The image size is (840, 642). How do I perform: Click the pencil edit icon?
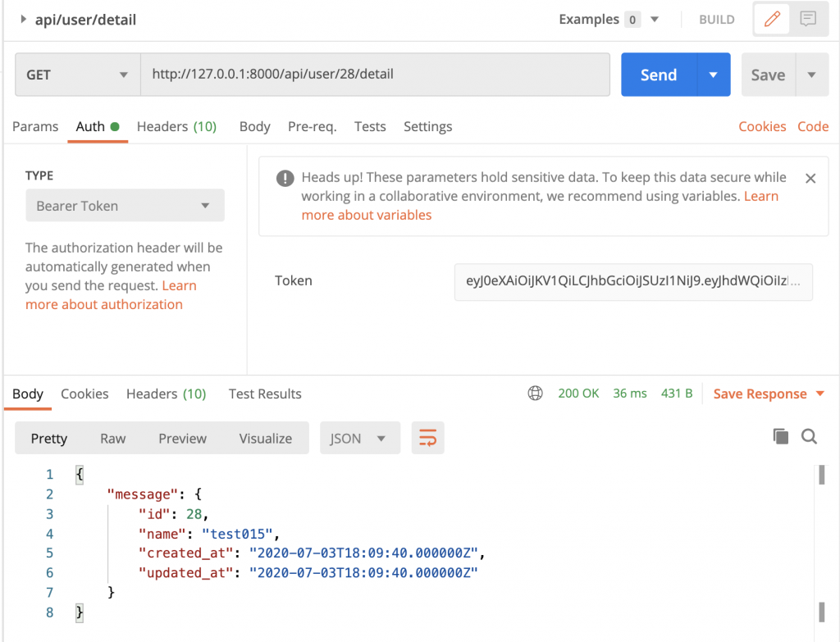click(772, 20)
